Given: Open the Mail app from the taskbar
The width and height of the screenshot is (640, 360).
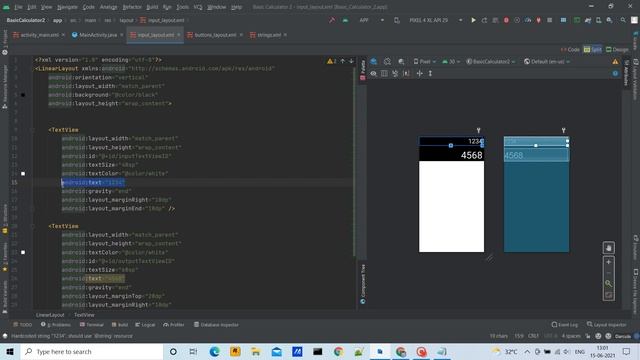Looking at the screenshot, I should coord(276,352).
